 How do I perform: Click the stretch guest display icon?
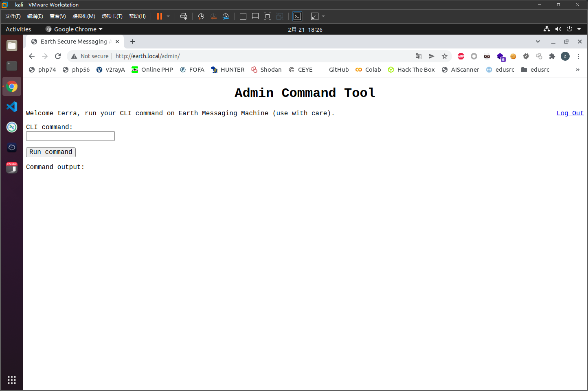(315, 16)
